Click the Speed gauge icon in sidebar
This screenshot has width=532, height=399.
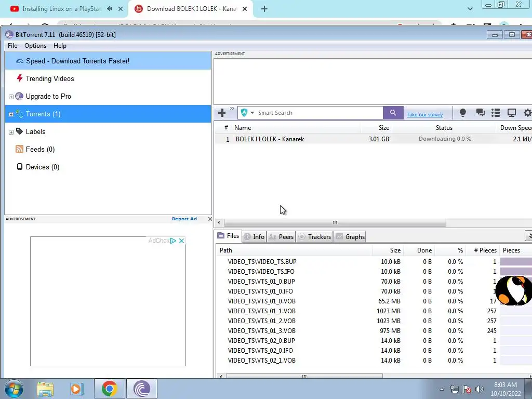pyautogui.click(x=20, y=61)
